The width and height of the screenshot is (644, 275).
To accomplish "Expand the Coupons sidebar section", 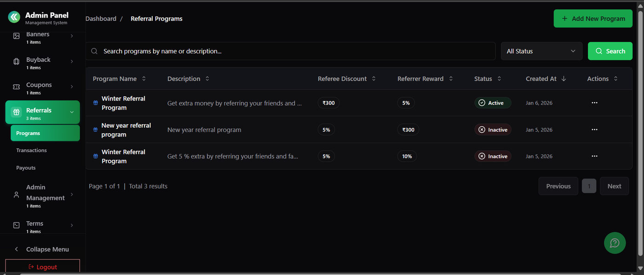I will tap(72, 87).
